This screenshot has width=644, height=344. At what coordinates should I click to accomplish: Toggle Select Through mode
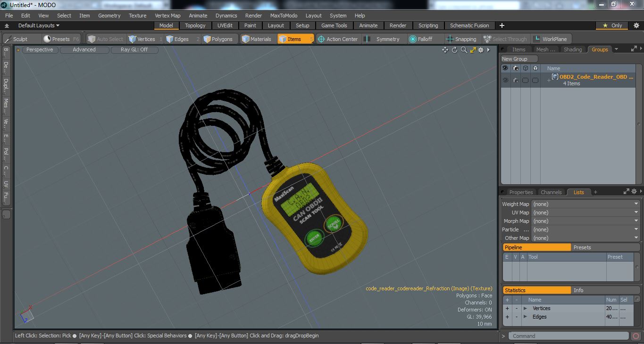[505, 39]
